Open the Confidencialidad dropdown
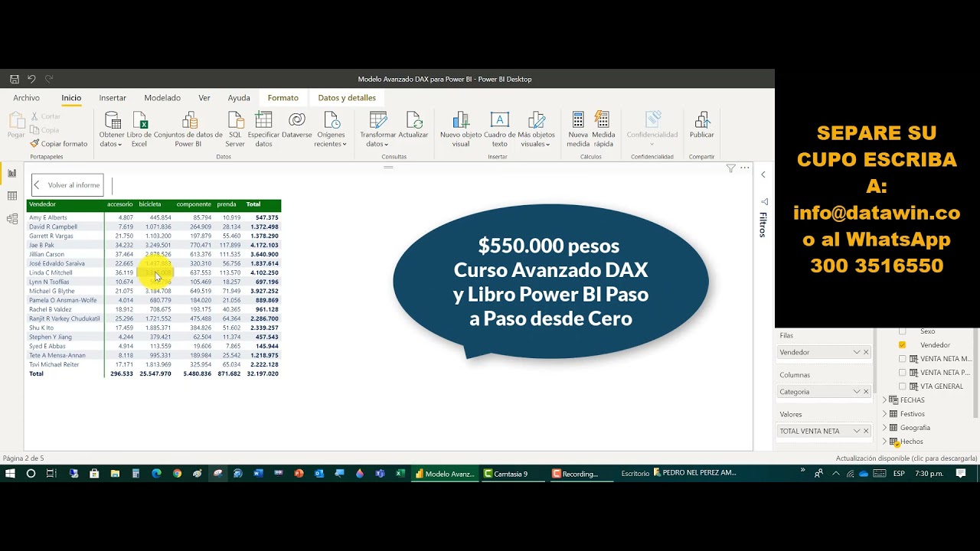This screenshot has height=551, width=980. [652, 129]
